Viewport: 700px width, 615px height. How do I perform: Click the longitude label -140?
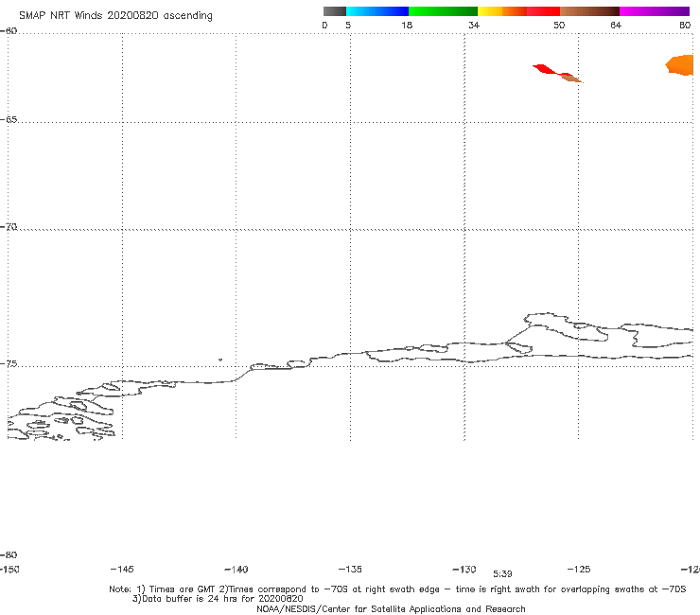236,569
